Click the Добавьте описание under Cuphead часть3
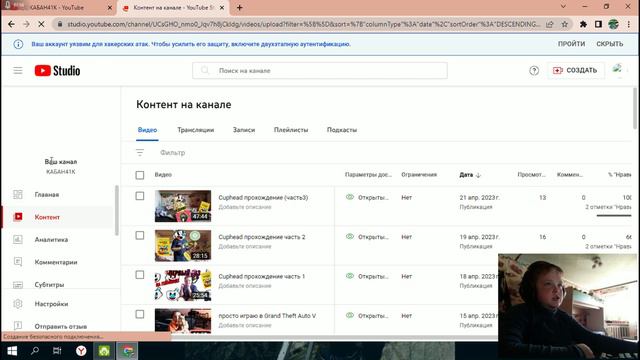 pyautogui.click(x=244, y=207)
